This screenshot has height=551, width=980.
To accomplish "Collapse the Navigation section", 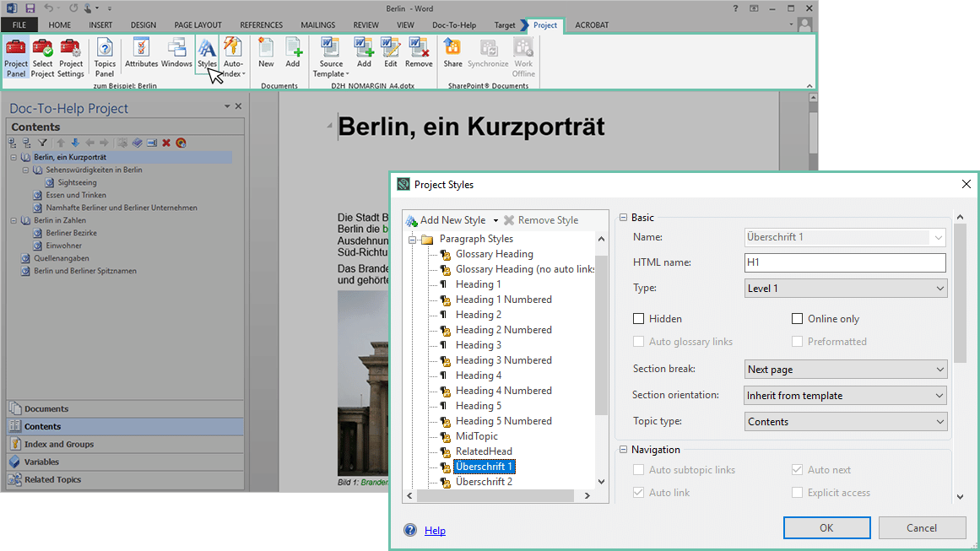I will click(x=623, y=450).
